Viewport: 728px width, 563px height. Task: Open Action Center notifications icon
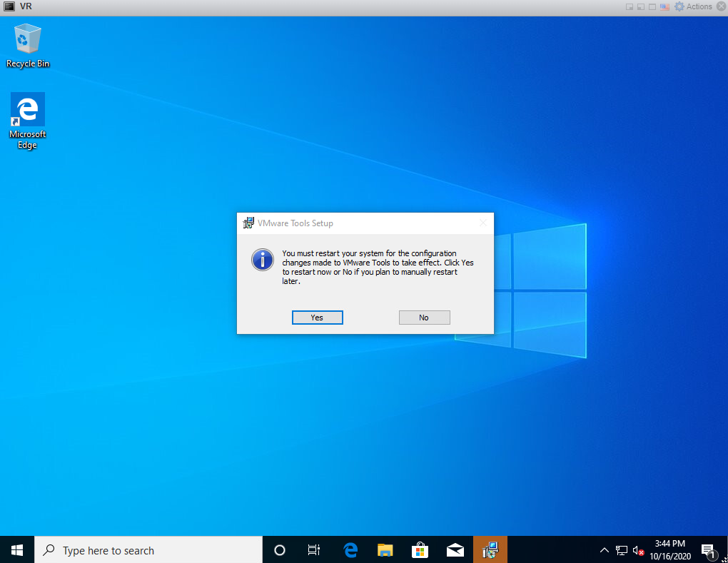pyautogui.click(x=709, y=551)
